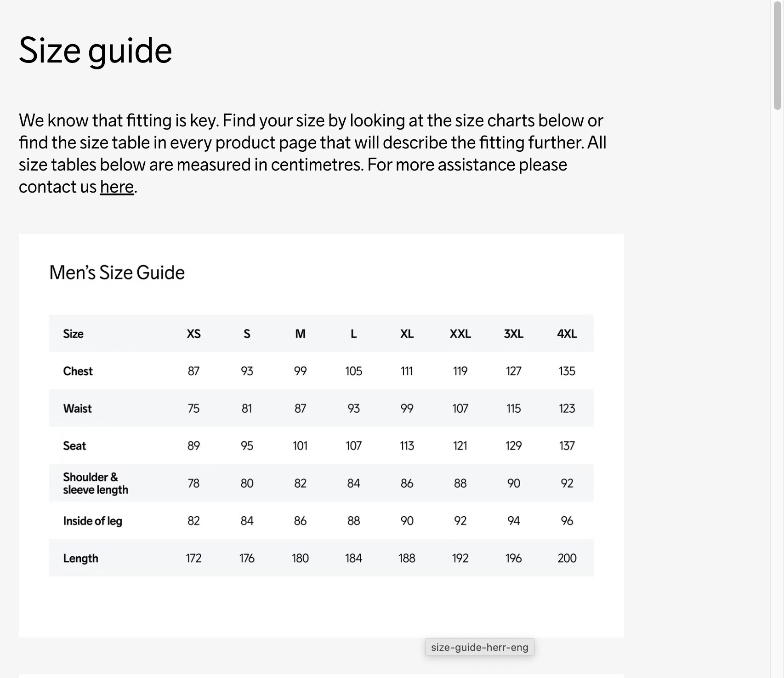The height and width of the screenshot is (678, 784).
Task: Click Waist value 75 for XS
Action: [x=193, y=408]
